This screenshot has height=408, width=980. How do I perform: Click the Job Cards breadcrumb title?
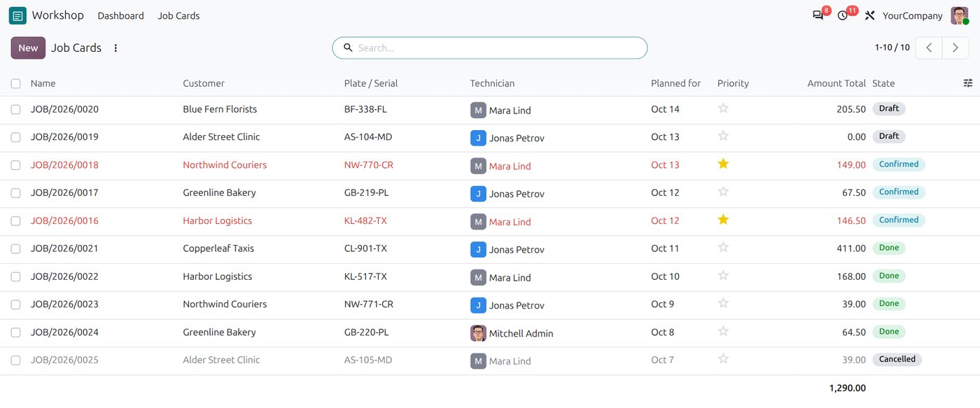click(x=76, y=48)
